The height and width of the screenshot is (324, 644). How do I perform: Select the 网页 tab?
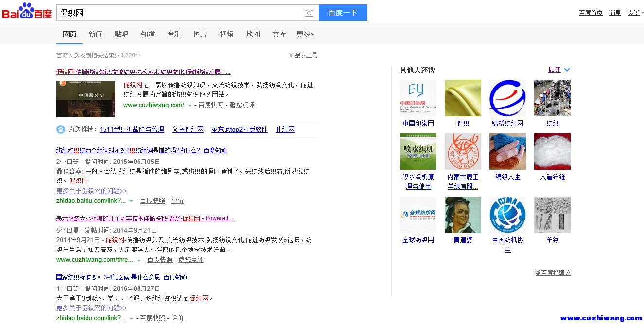point(70,34)
